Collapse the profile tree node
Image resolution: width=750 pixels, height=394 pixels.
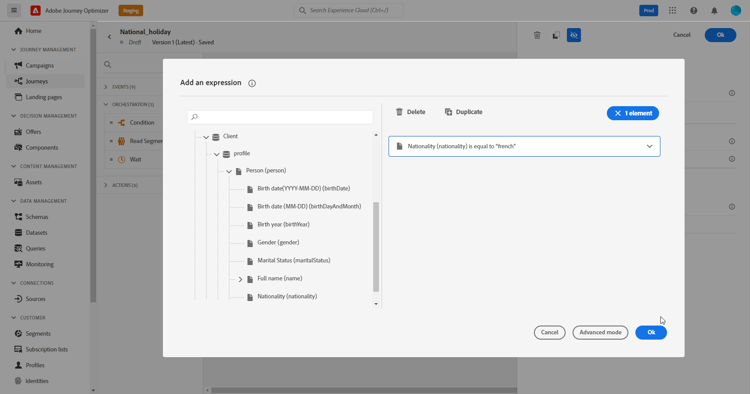point(217,154)
